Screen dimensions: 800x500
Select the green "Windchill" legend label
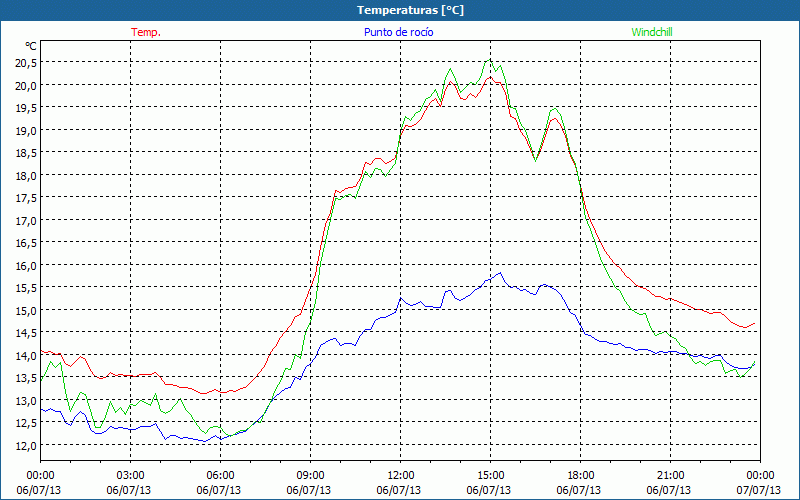tap(652, 32)
